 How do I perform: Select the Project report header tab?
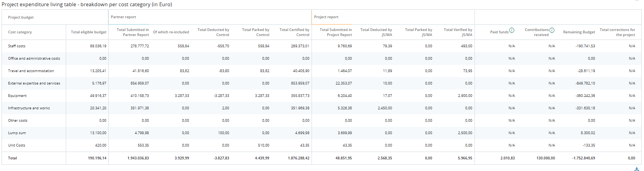[x=326, y=17]
